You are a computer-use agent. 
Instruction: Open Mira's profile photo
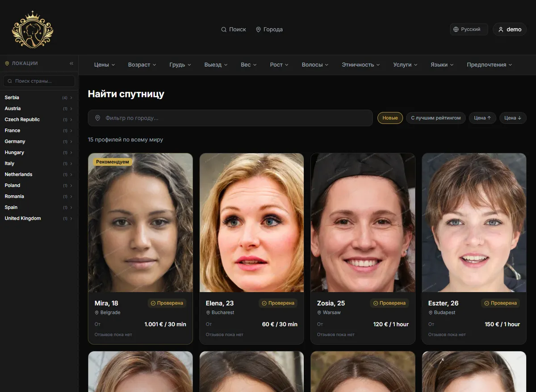click(140, 223)
